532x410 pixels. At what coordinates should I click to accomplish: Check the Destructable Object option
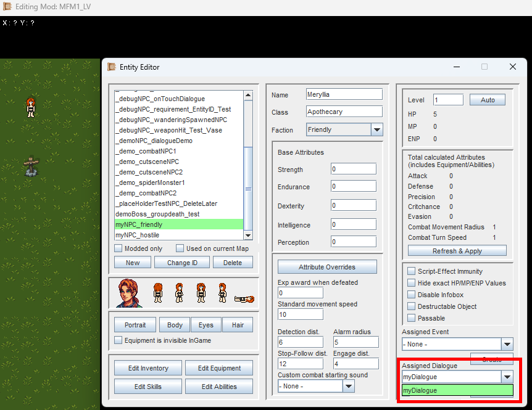412,306
